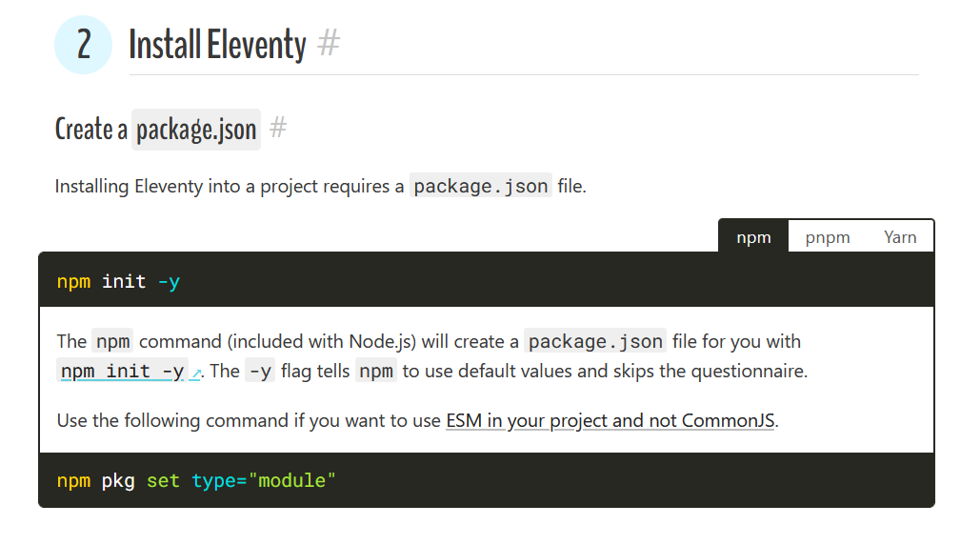
Task: Select the npm tab
Action: pos(753,237)
